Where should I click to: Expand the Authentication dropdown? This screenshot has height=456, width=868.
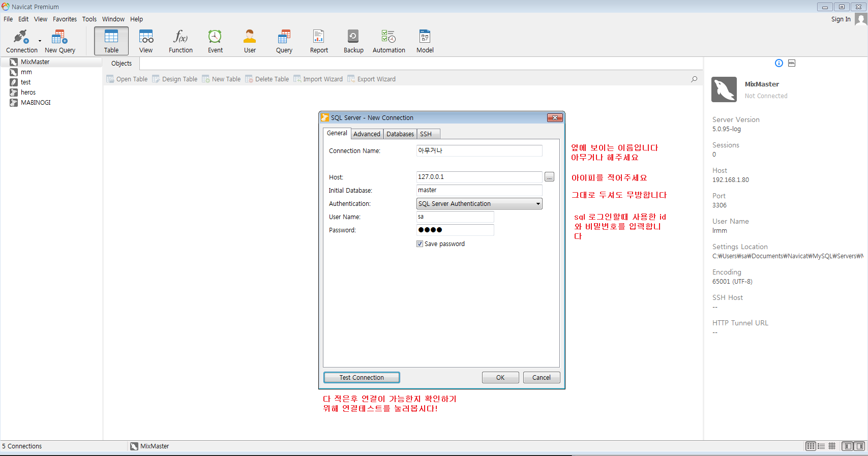pyautogui.click(x=479, y=203)
